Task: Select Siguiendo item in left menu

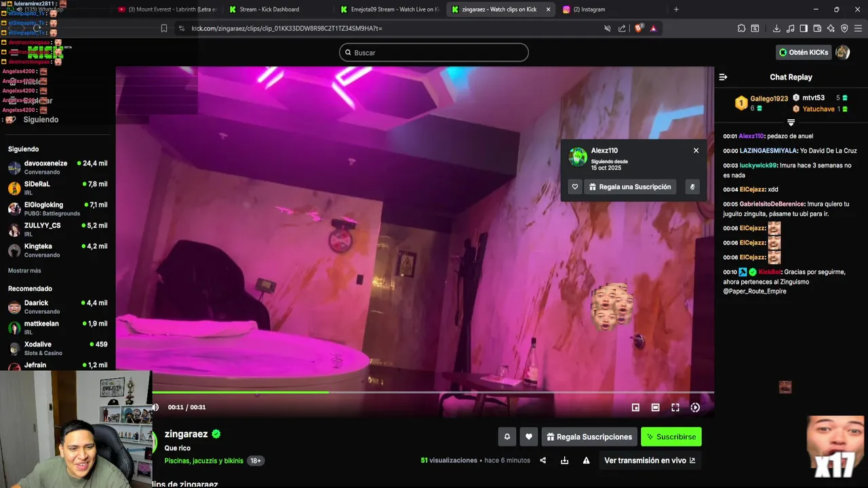Action: [41, 119]
